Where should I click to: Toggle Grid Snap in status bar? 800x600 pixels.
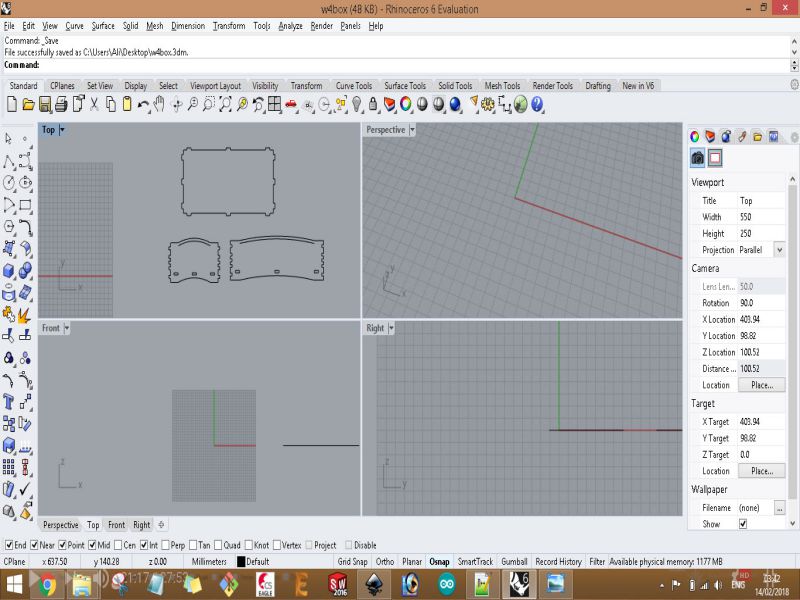pos(353,562)
